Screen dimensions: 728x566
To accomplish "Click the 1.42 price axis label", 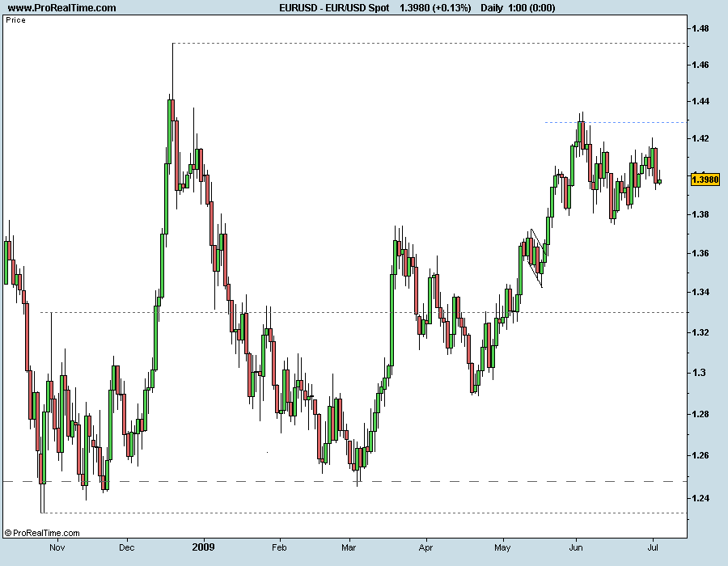I will (700, 138).
